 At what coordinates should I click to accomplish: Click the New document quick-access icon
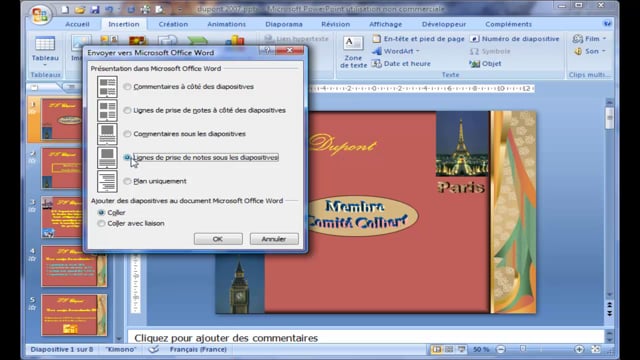(x=65, y=9)
